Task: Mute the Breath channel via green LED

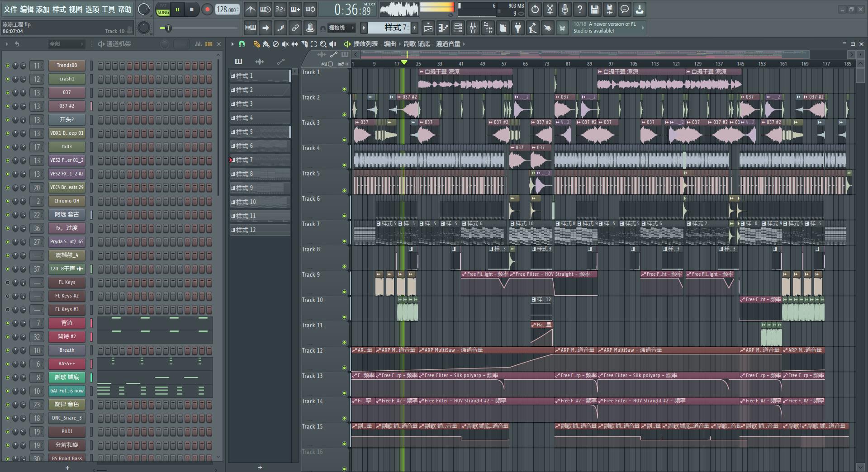Action: pos(7,350)
